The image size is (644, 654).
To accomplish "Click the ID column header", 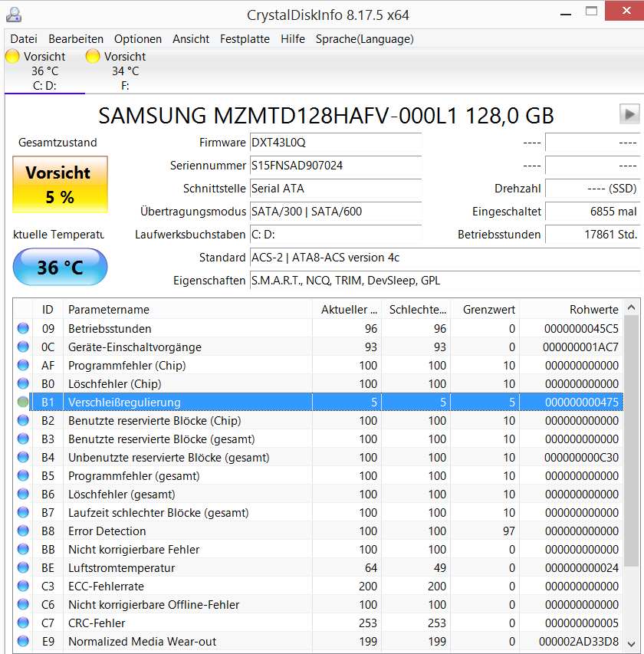I will 48,309.
